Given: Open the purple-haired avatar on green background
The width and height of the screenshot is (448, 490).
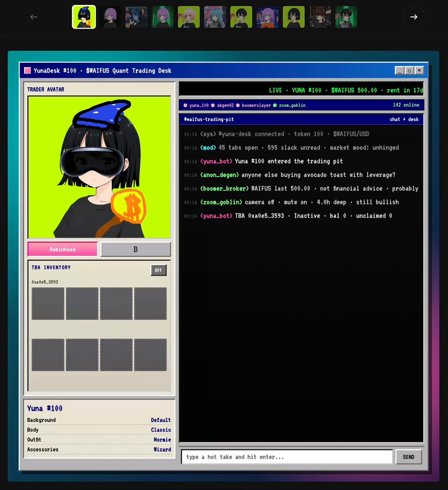Looking at the screenshot, I should (x=163, y=17).
